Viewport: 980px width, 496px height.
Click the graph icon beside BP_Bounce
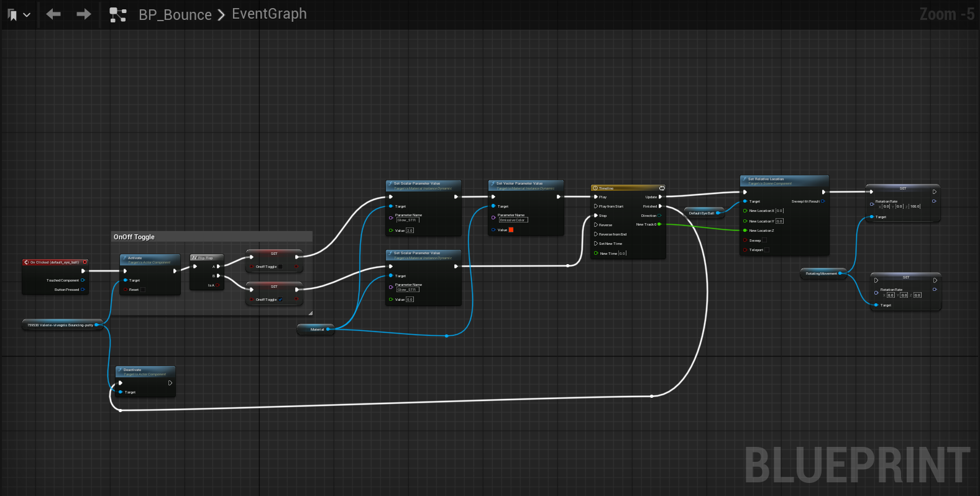tap(118, 15)
